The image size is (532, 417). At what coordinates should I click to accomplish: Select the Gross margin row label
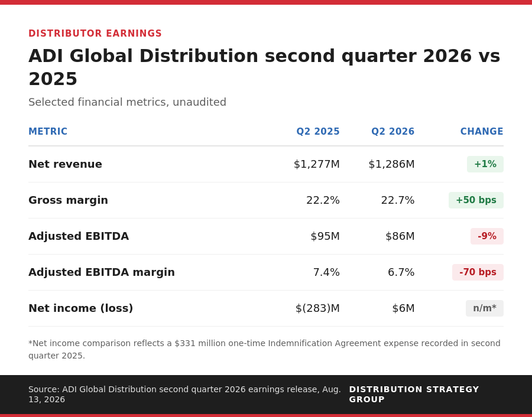pos(68,200)
